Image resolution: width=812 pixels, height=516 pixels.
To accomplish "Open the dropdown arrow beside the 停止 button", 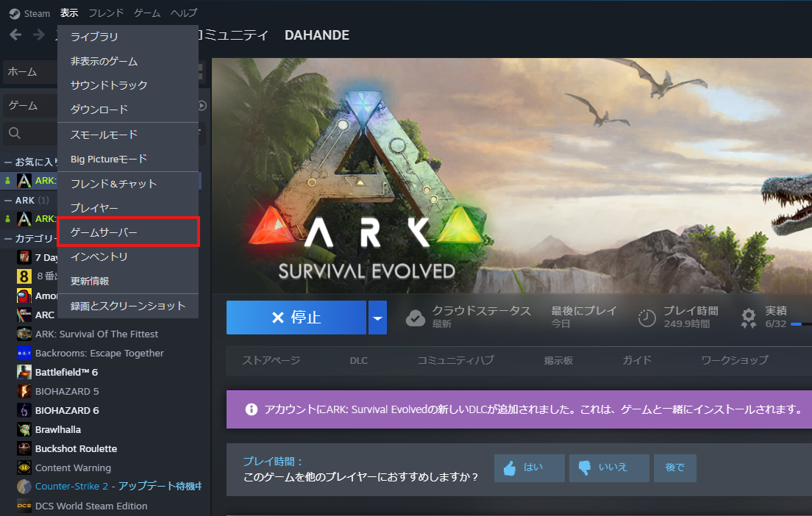I will click(377, 317).
